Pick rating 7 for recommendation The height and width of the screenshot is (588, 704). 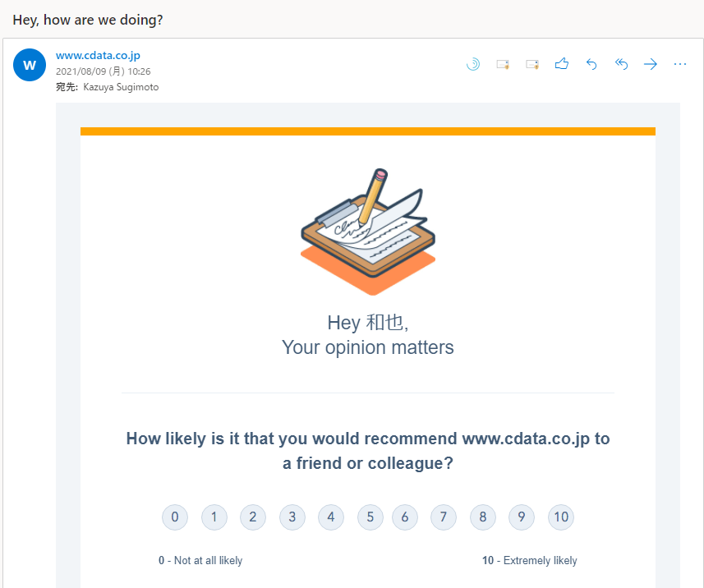pos(444,517)
